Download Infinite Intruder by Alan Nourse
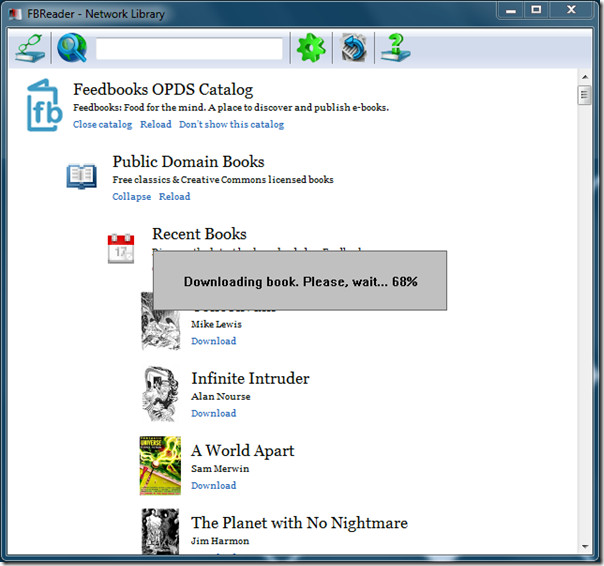 [x=214, y=413]
